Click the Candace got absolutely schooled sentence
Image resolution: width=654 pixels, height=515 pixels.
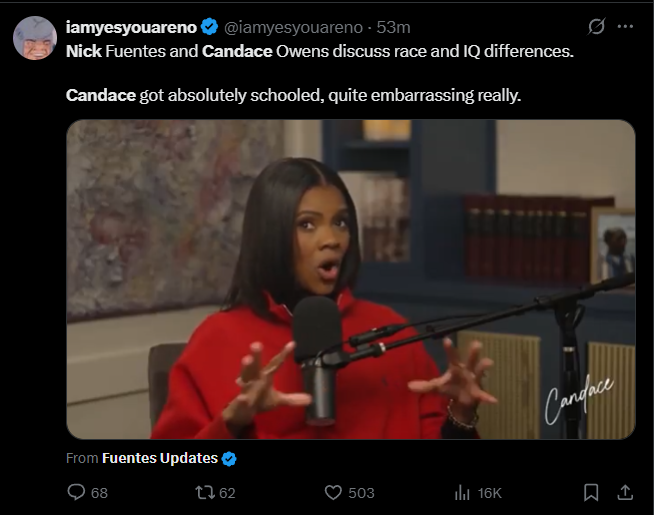(294, 95)
